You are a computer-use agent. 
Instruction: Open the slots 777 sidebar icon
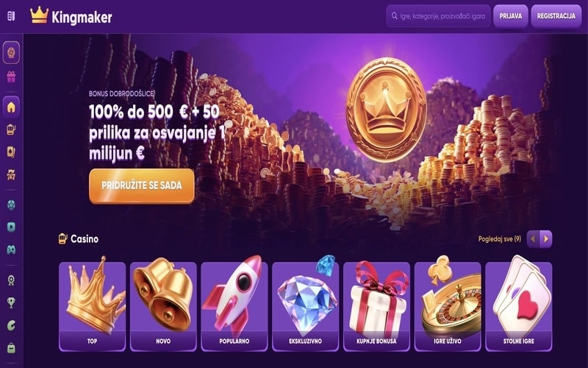[11, 174]
